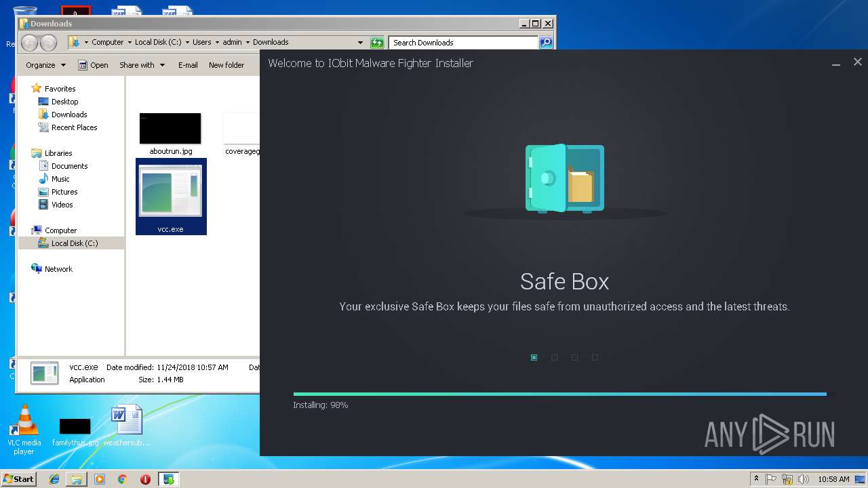The width and height of the screenshot is (868, 488).
Task: Create a New folder in Downloads
Action: click(226, 65)
